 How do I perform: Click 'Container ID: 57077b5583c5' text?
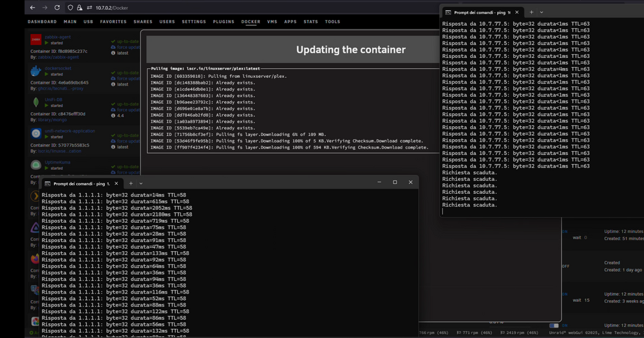click(59, 145)
